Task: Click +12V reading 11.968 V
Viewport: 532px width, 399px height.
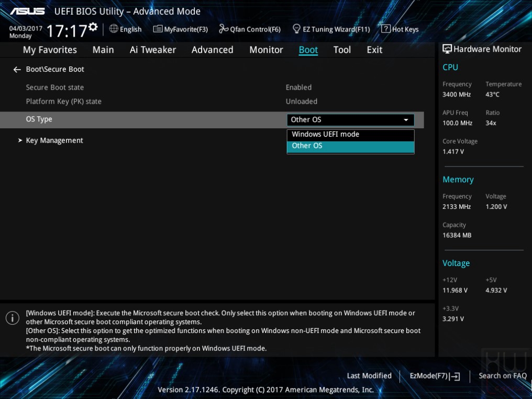Action: [455, 291]
